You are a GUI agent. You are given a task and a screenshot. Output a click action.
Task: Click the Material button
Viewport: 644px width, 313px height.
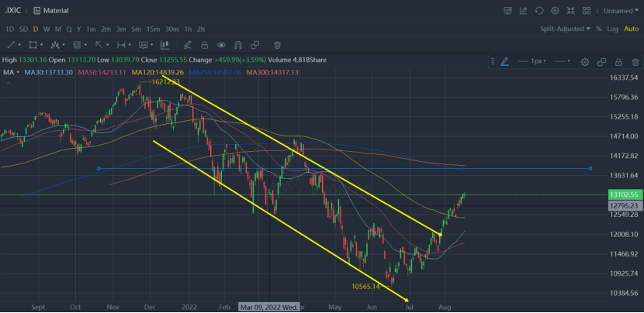(51, 11)
